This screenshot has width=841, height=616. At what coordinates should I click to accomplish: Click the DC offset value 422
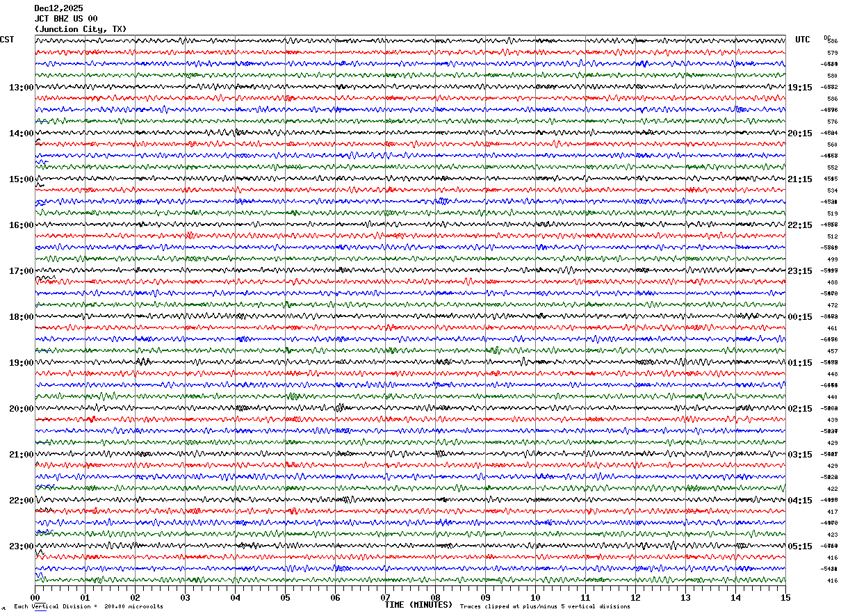click(832, 489)
